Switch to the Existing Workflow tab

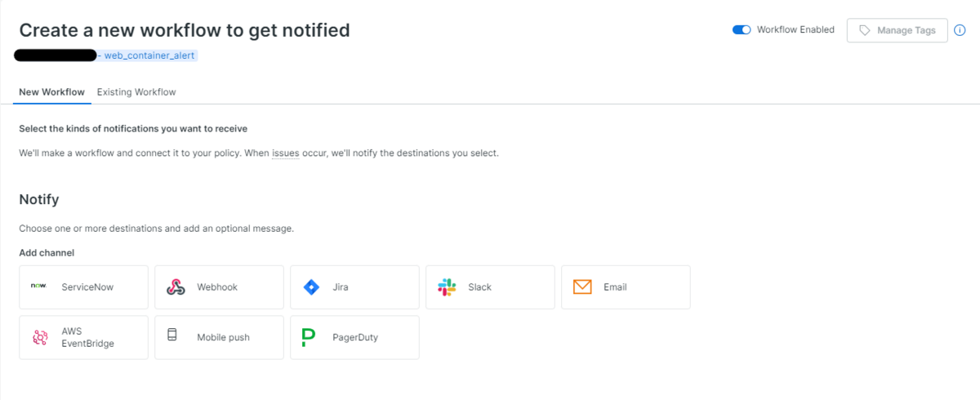click(136, 92)
